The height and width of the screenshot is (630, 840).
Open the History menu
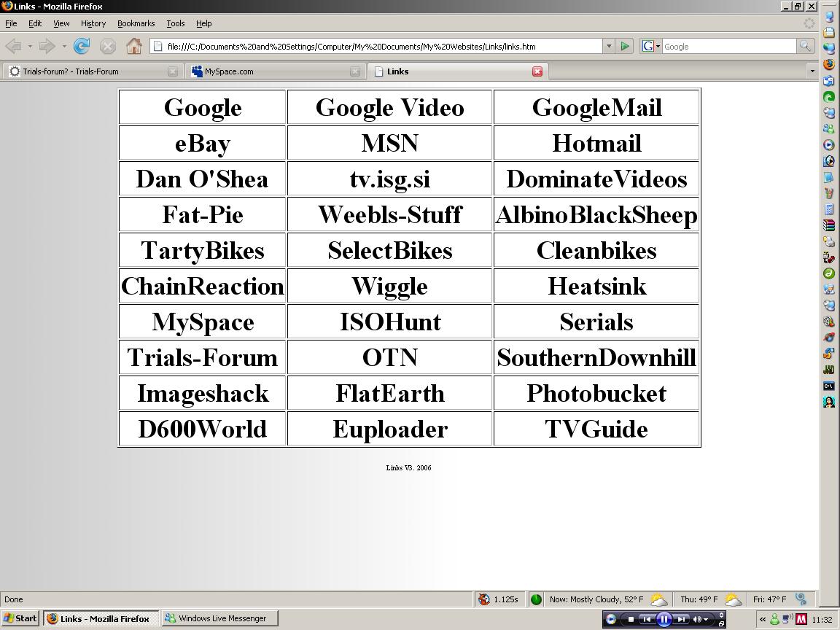(93, 23)
